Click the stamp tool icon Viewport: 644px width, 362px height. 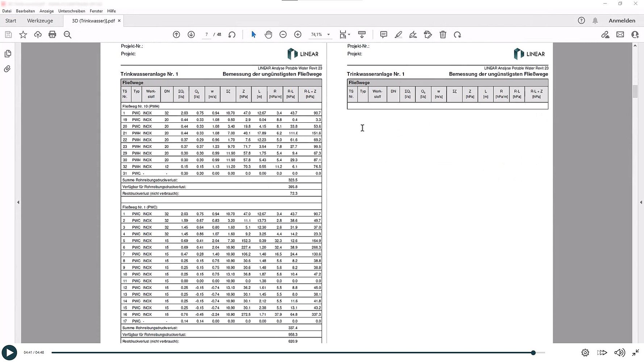pos(428,35)
